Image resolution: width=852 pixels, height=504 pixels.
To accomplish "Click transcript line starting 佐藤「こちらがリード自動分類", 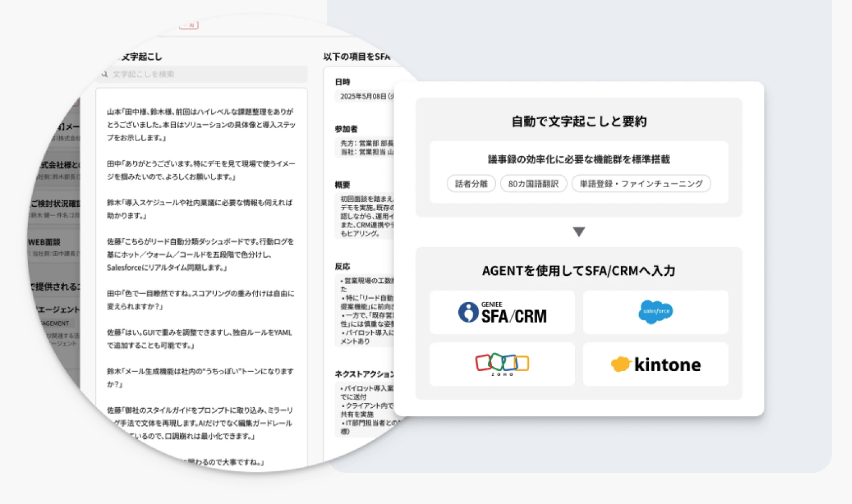I will point(200,254).
